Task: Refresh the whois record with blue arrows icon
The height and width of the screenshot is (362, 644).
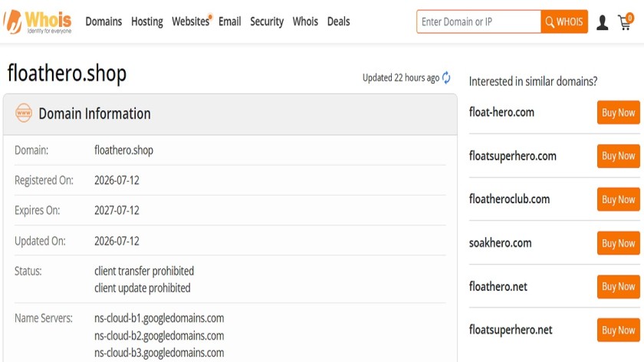Action: pyautogui.click(x=446, y=77)
